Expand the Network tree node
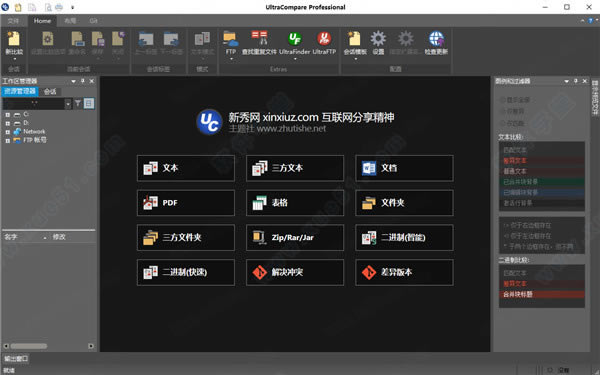600x375 pixels. (x=7, y=132)
